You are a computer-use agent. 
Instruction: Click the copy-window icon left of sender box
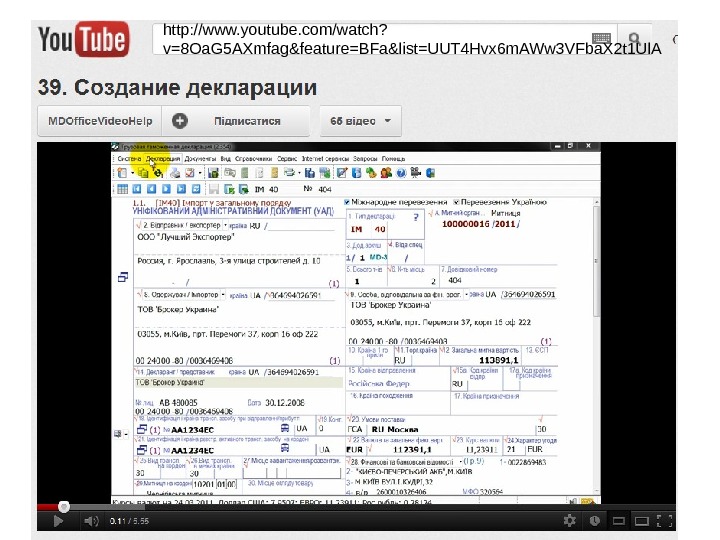coord(123,277)
